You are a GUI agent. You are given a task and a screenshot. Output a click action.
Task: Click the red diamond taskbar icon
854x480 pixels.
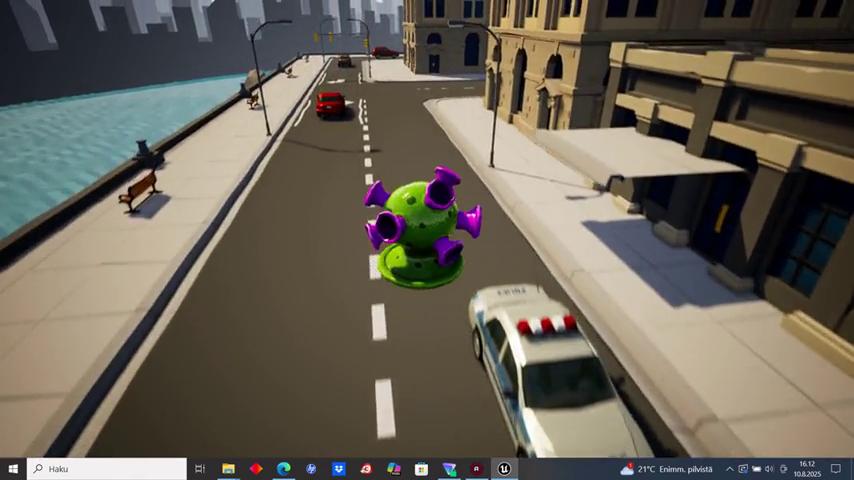click(256, 469)
